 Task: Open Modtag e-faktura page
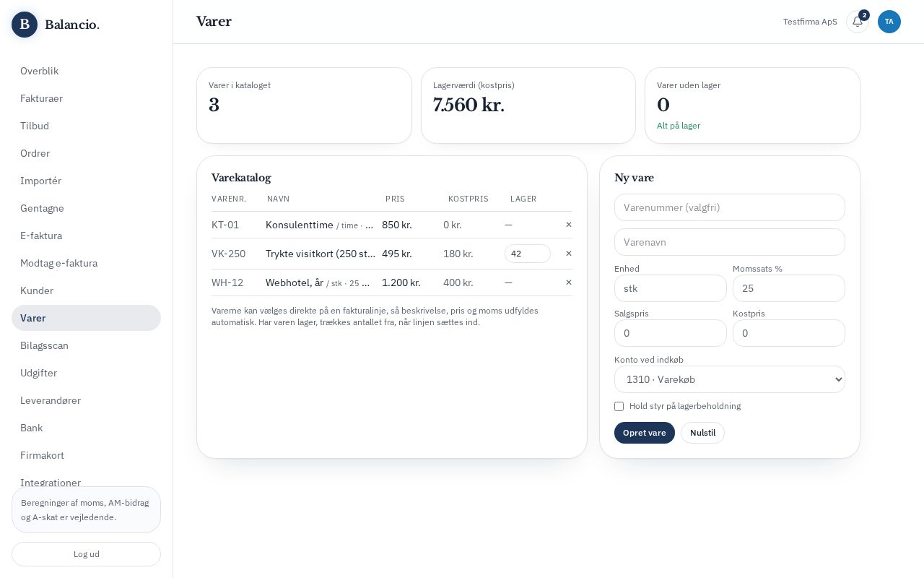click(x=86, y=263)
